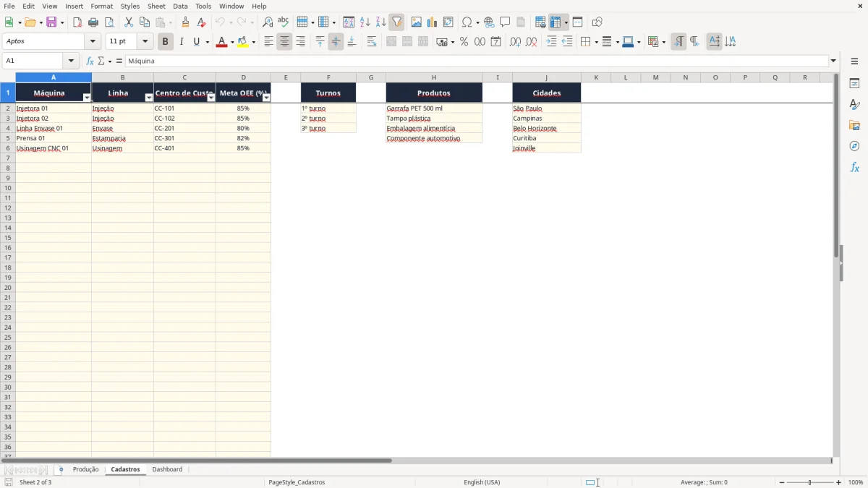The image size is (868, 488).
Task: Open the font name dropdown
Action: [x=93, y=42]
